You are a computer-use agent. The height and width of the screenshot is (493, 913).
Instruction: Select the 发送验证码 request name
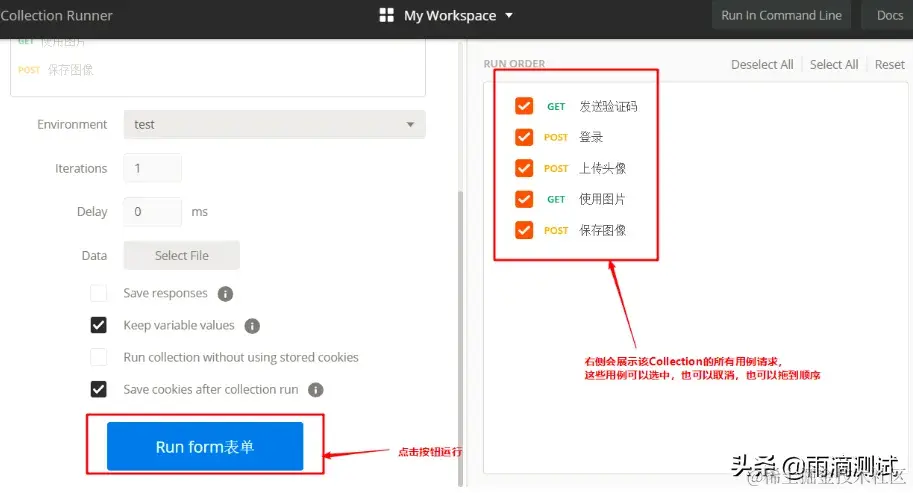(x=608, y=107)
